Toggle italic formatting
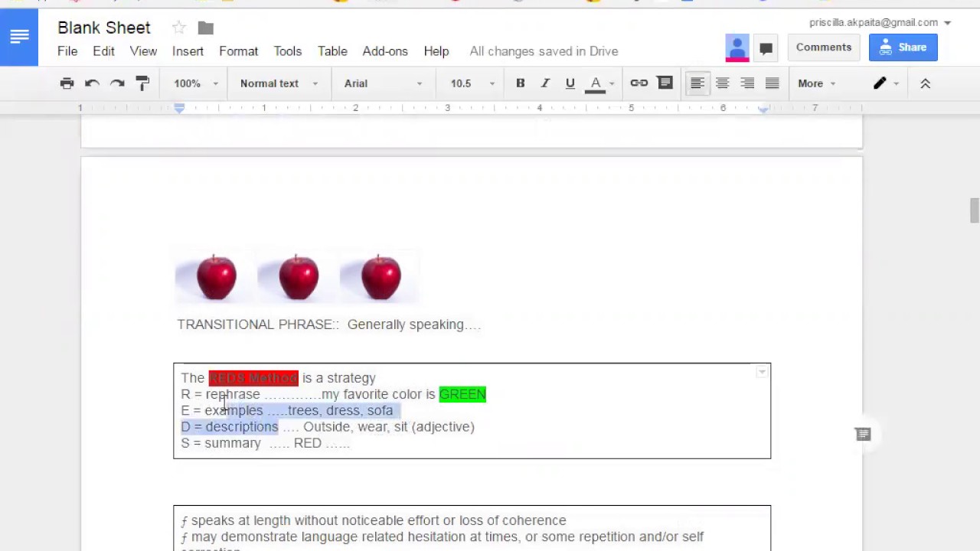The width and height of the screenshot is (980, 551). click(545, 83)
